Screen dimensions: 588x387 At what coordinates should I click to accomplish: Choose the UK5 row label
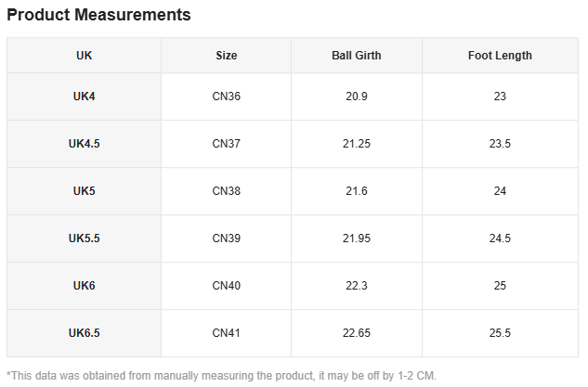pos(84,191)
